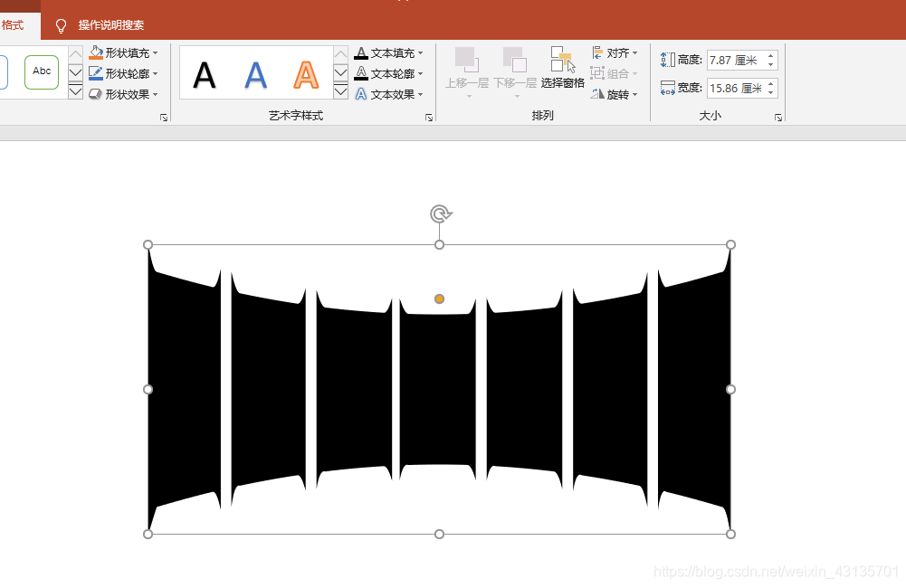Viewport: 906px width, 588px height.
Task: Open the 格式 ribbon tab
Action: click(13, 25)
